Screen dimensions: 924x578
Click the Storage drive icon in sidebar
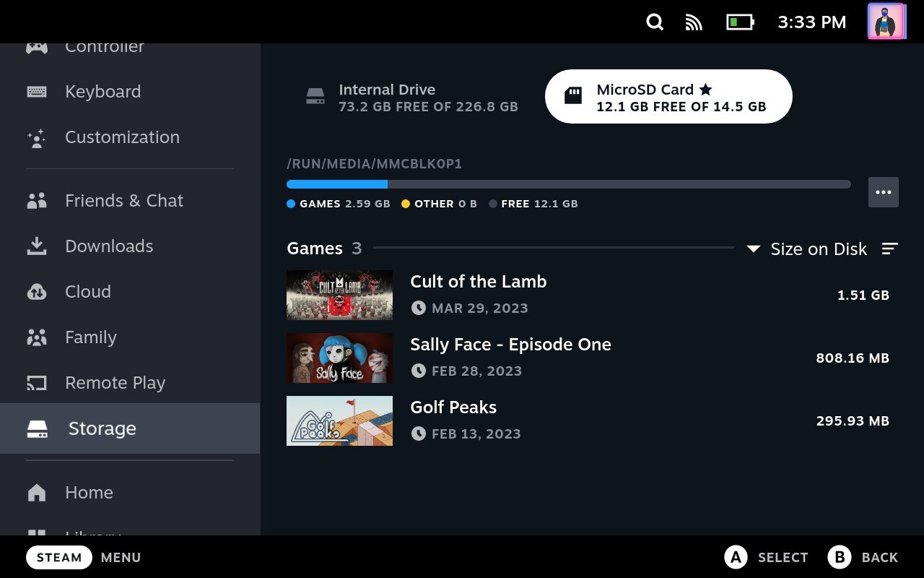[37, 429]
